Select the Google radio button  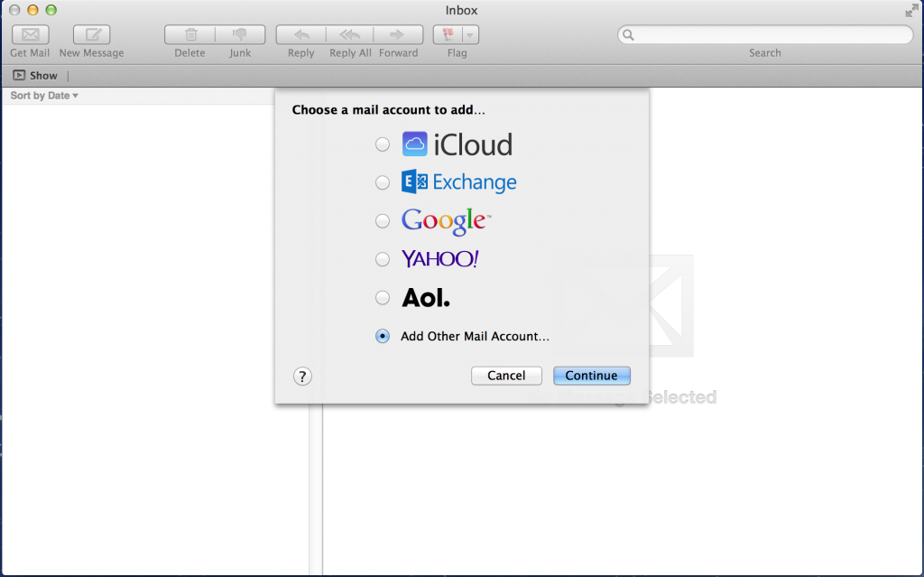click(383, 220)
